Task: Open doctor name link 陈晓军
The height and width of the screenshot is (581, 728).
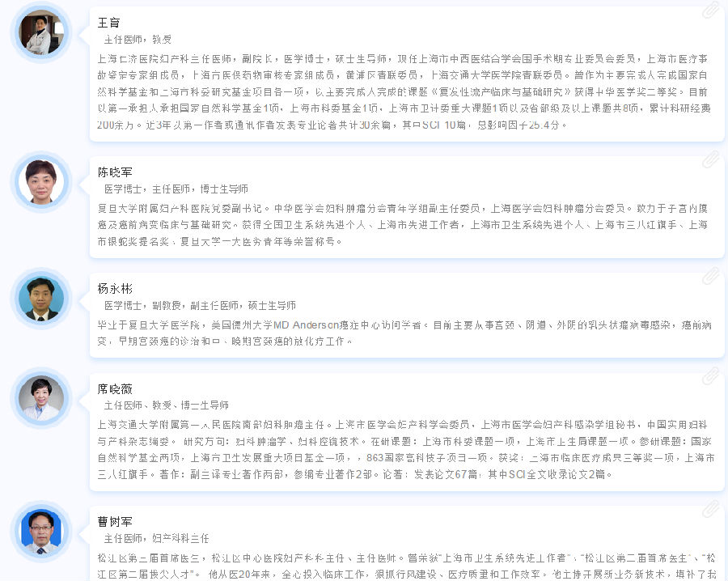Action: pyautogui.click(x=115, y=172)
